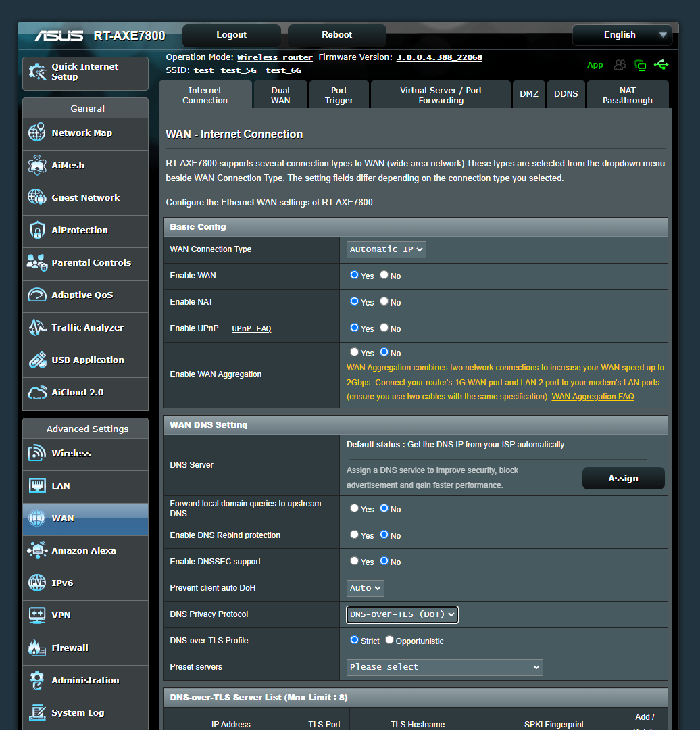Click the AiMesh icon in sidebar
Image resolution: width=700 pixels, height=730 pixels.
tap(37, 166)
